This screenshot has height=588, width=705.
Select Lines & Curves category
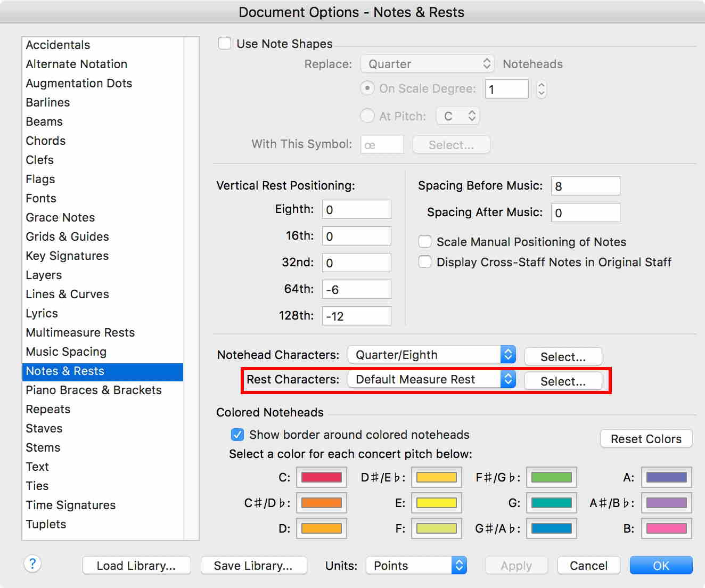103,294
